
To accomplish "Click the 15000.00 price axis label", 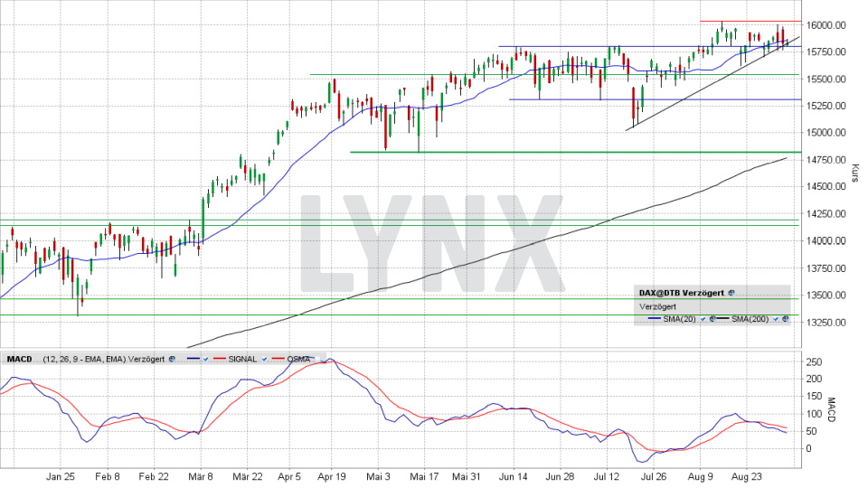I will pos(826,133).
